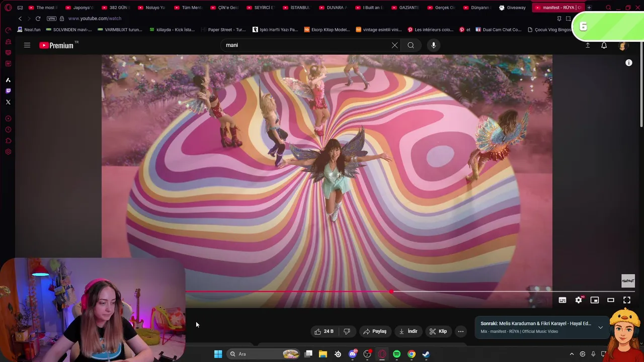The image size is (644, 362).
Task: Open Spotify from the taskbar
Action: click(396, 354)
